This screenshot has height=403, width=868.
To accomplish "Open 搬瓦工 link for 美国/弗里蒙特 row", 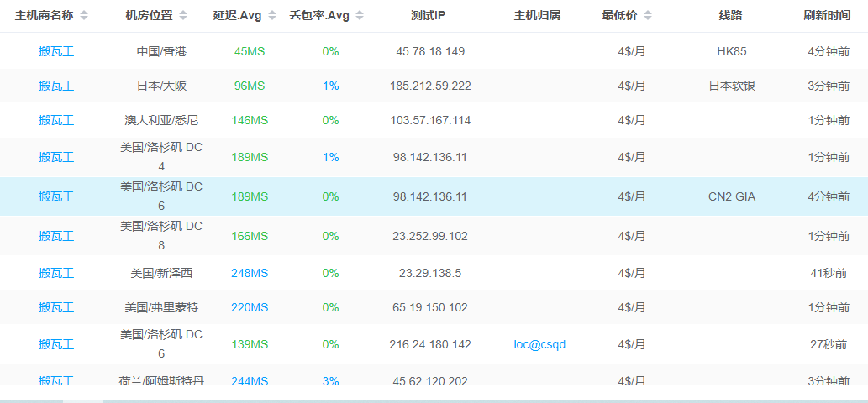I will click(x=56, y=307).
